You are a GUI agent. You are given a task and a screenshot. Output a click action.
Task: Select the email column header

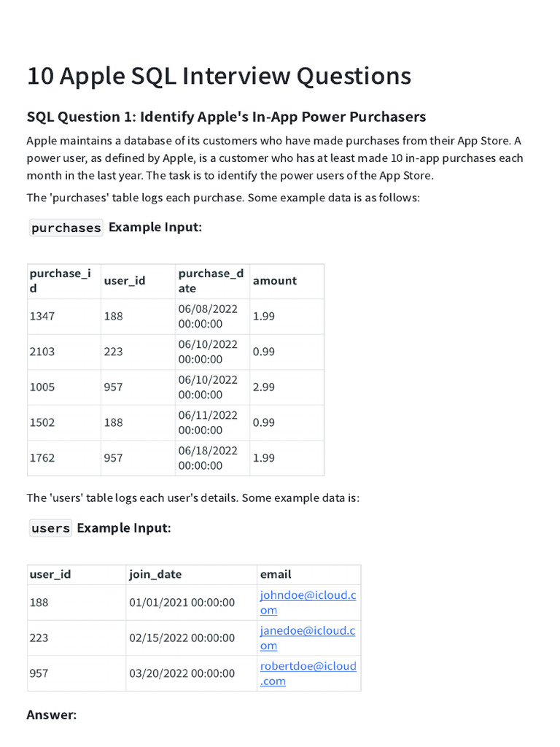click(x=276, y=574)
